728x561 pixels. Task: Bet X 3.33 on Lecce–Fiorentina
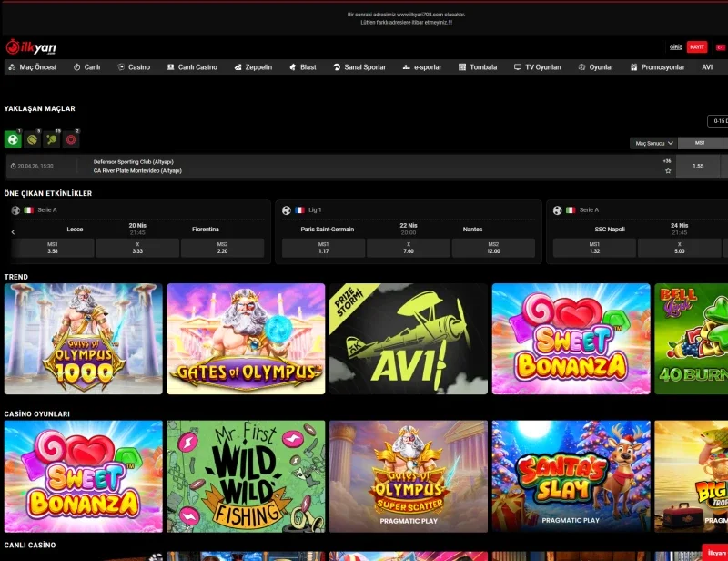pyautogui.click(x=137, y=248)
